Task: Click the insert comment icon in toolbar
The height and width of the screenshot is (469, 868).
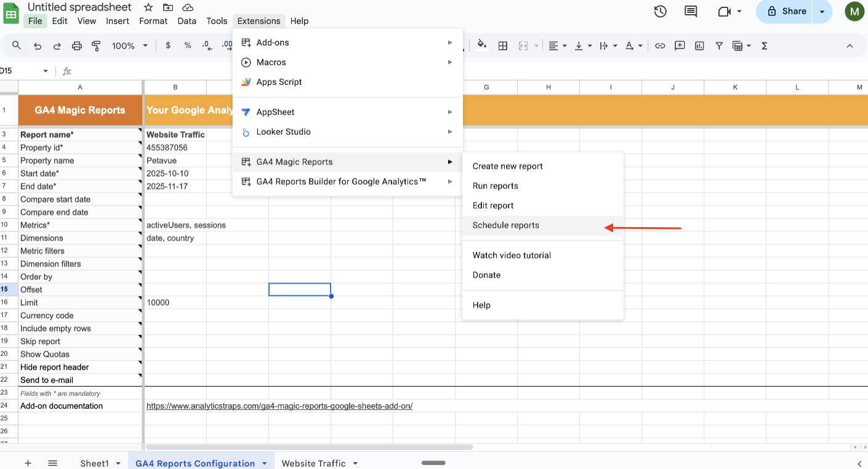Action: tap(680, 46)
